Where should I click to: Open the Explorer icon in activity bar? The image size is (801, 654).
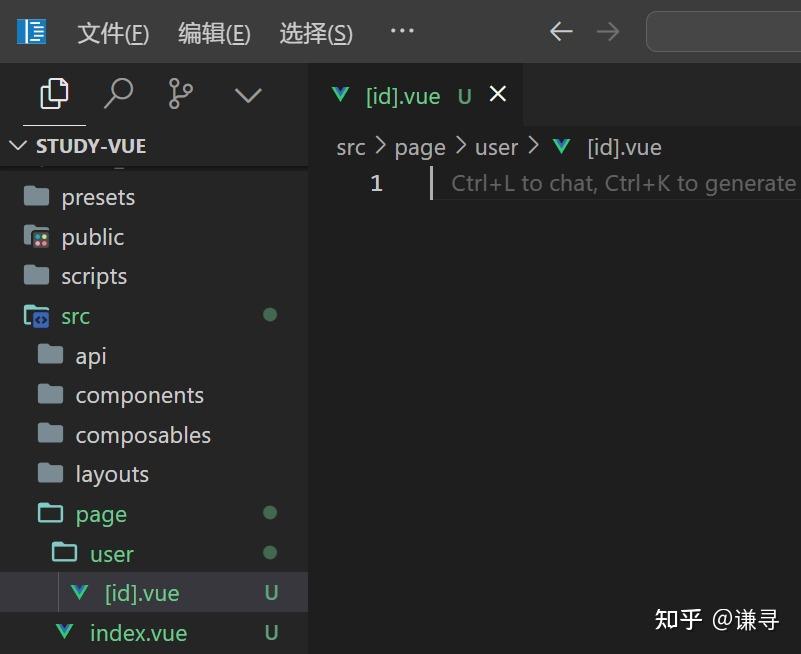pyautogui.click(x=53, y=94)
